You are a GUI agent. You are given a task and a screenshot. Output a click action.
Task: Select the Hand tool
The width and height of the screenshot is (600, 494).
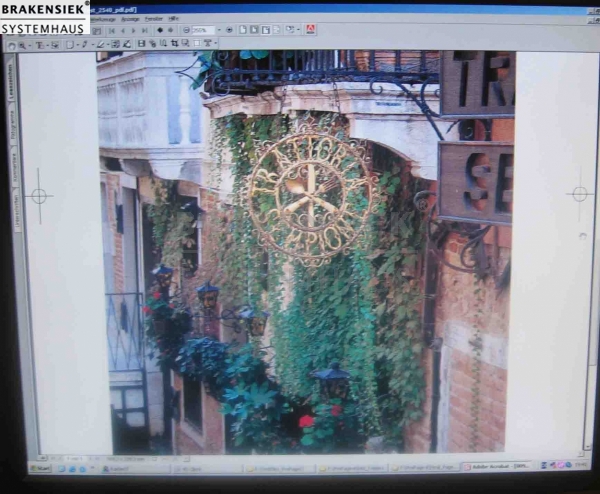coord(12,46)
